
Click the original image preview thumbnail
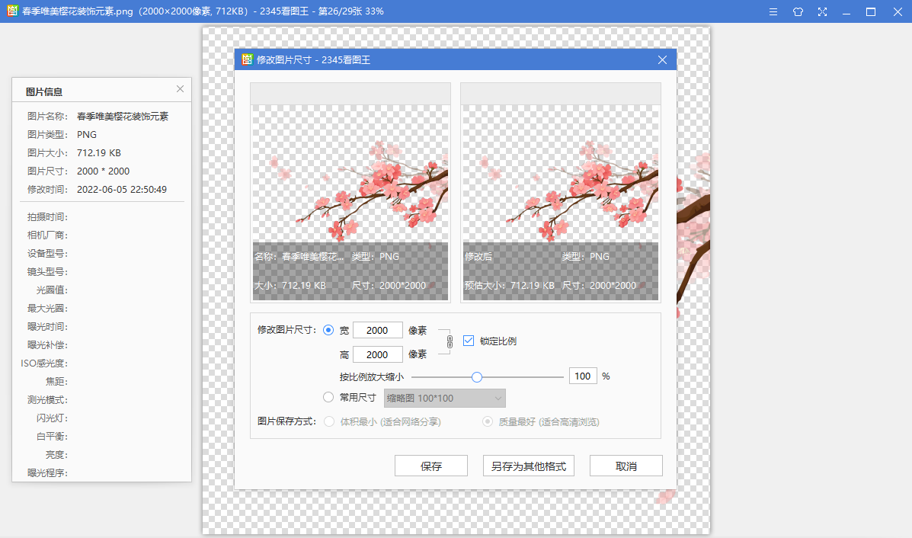pyautogui.click(x=350, y=192)
